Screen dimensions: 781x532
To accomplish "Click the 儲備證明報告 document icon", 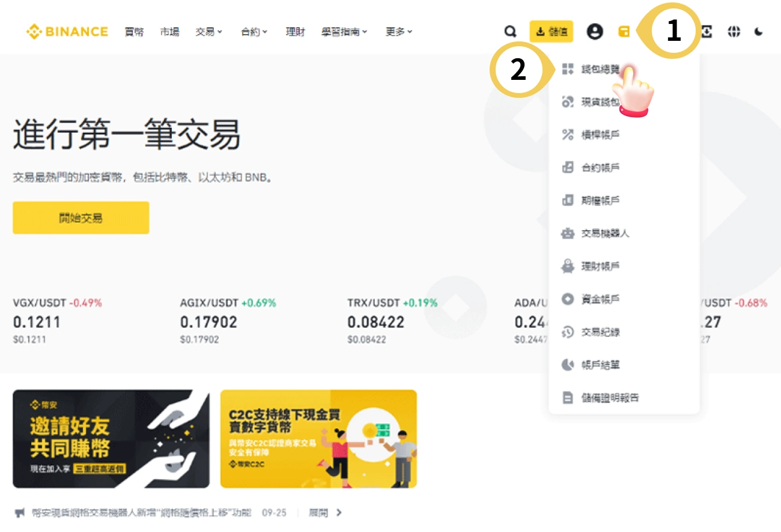I will click(x=568, y=397).
